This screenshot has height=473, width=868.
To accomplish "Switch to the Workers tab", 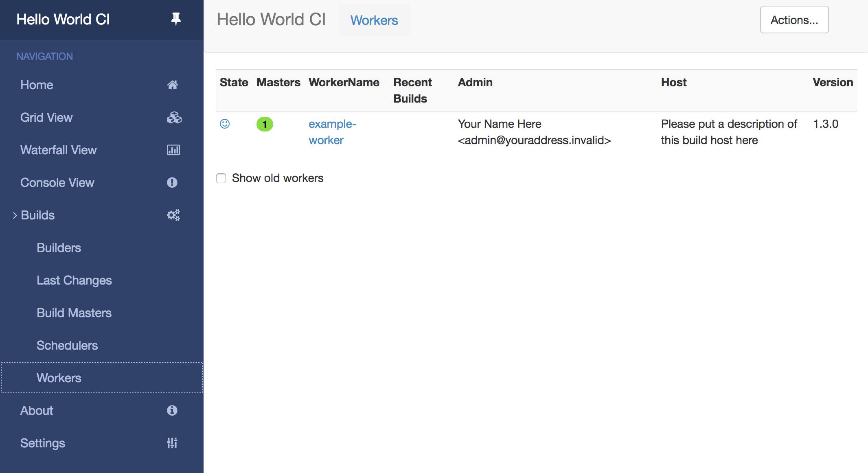I will [374, 20].
